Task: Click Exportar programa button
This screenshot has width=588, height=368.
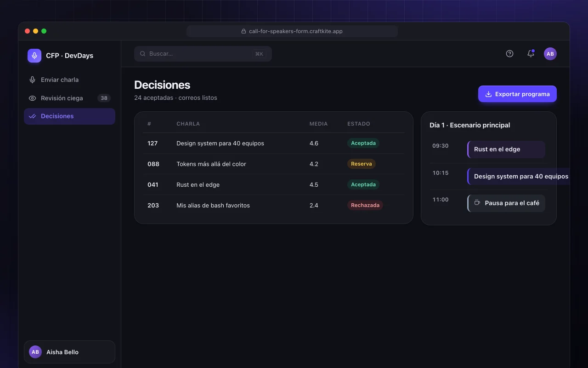Action: click(x=517, y=94)
